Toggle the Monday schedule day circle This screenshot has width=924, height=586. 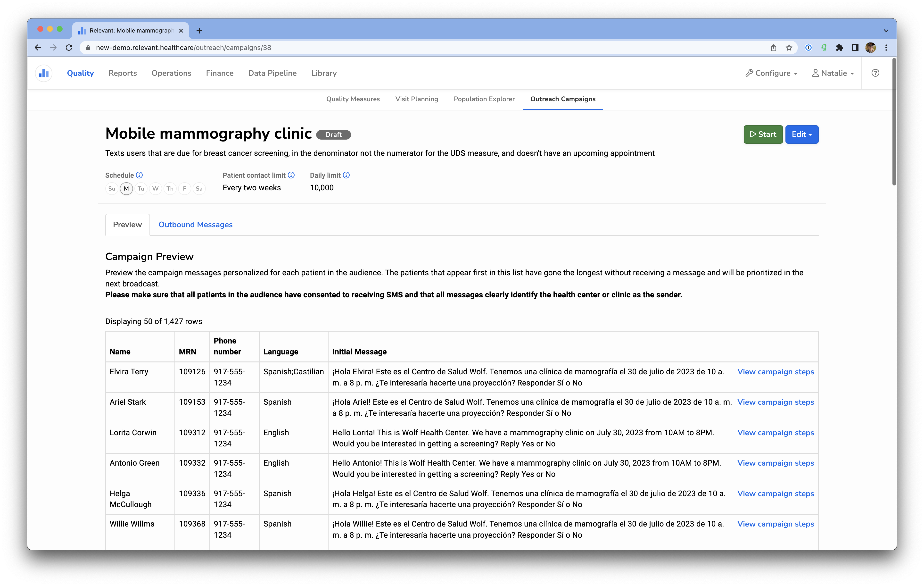(x=126, y=189)
